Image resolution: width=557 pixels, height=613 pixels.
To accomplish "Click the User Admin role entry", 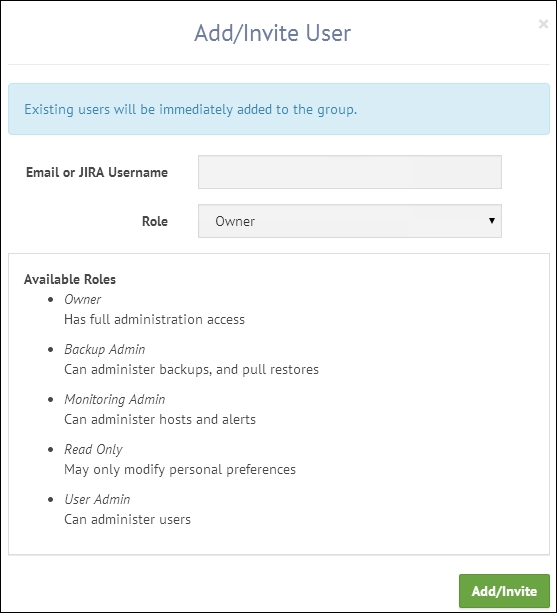I will (97, 500).
